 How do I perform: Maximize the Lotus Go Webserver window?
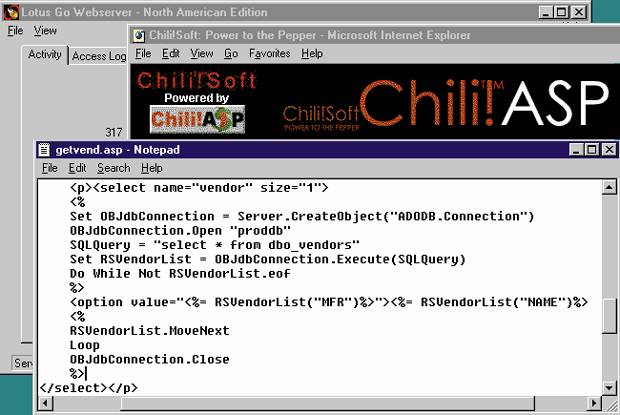click(561, 12)
